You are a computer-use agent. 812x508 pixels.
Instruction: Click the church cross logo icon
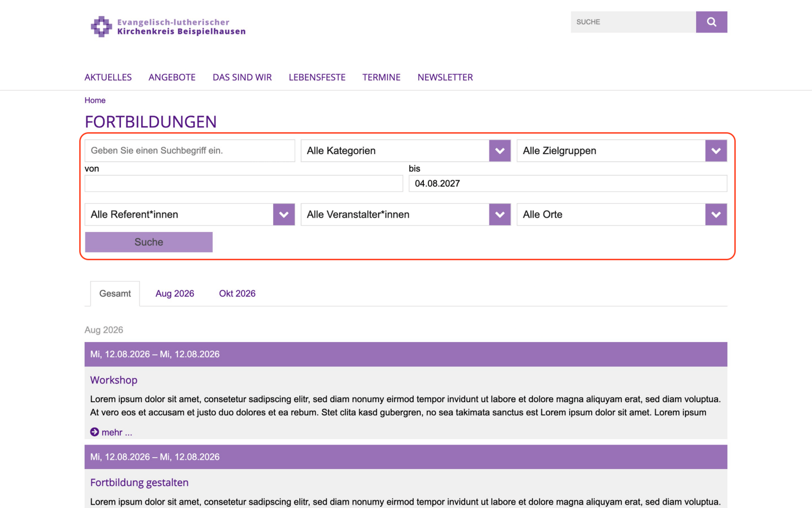(101, 26)
